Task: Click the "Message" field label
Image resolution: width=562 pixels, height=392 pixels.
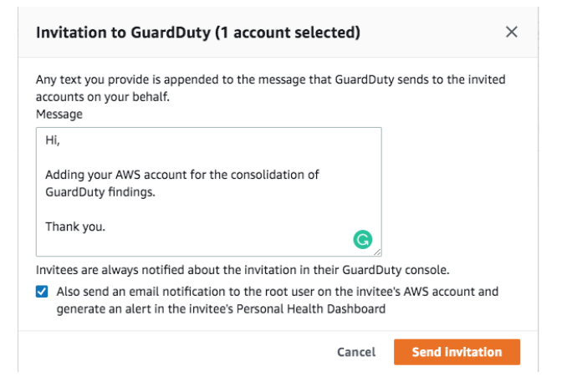Action: pyautogui.click(x=59, y=114)
